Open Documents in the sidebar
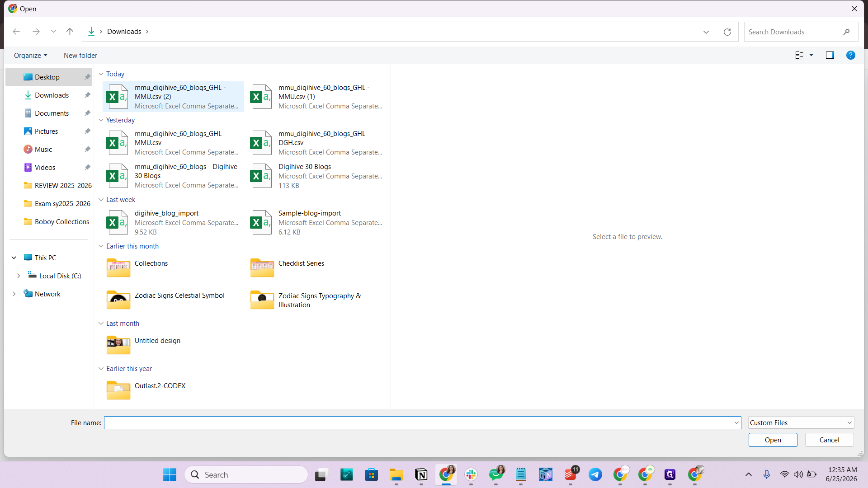The height and width of the screenshot is (488, 868). pyautogui.click(x=49, y=113)
